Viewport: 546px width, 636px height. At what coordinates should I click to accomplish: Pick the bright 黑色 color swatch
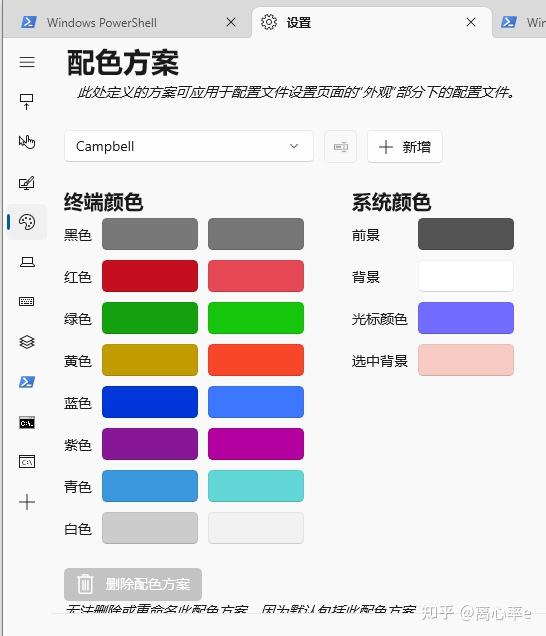pos(256,234)
